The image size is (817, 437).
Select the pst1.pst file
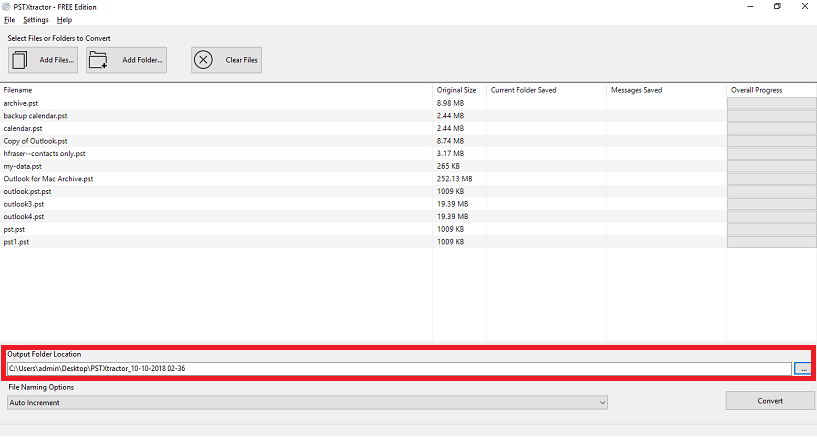(x=16, y=242)
